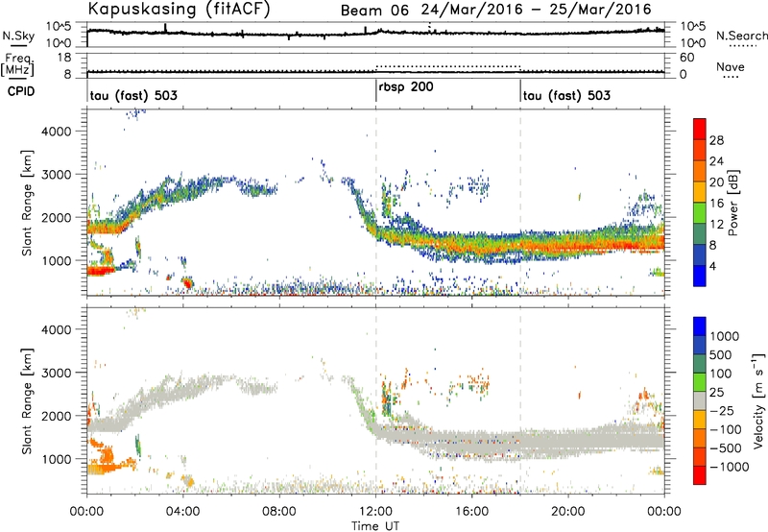Image resolution: width=768 pixels, height=532 pixels.
Task: Click the CPID row label
Action: click(x=21, y=91)
